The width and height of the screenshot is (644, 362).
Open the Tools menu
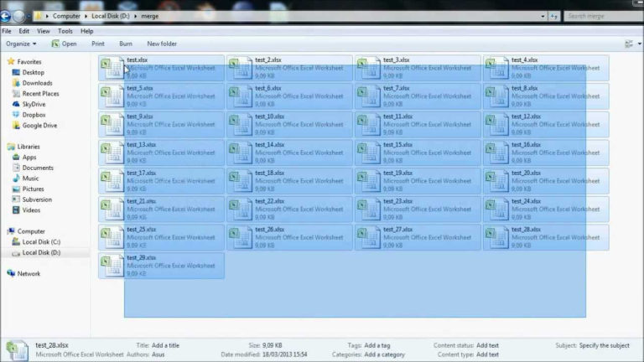[x=65, y=31]
